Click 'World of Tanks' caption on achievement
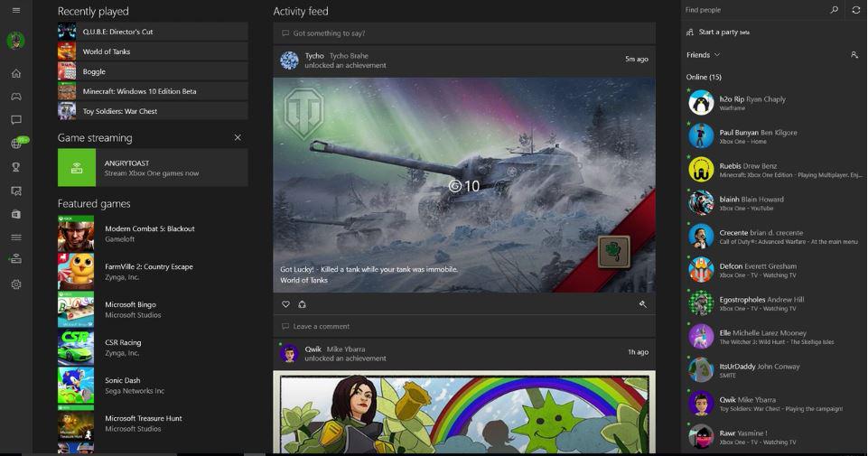Viewport: 868px width, 456px height. (x=303, y=280)
